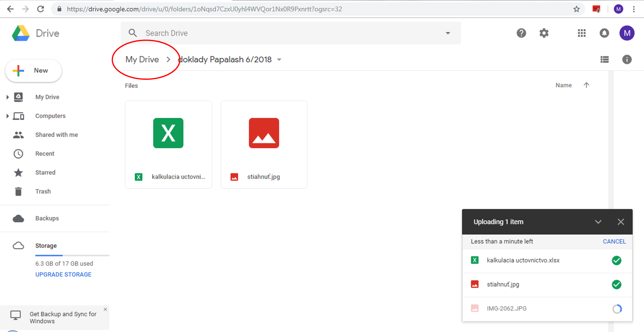
Task: Go to My Drive in breadcrumb
Action: (x=142, y=60)
